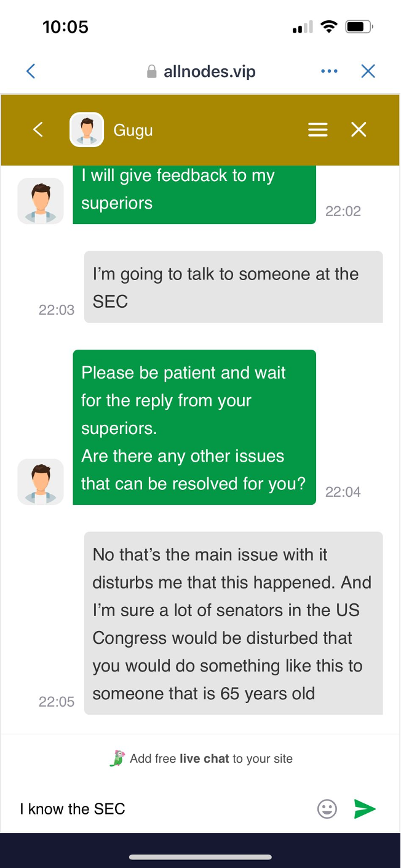
Task: Tap the browser back arrow
Action: pyautogui.click(x=31, y=71)
